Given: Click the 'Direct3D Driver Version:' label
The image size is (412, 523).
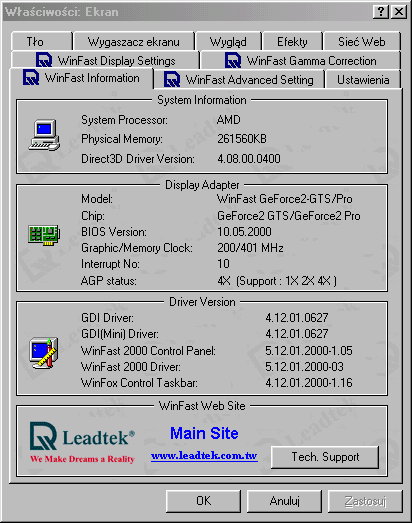Looking at the screenshot, I should 138,158.
